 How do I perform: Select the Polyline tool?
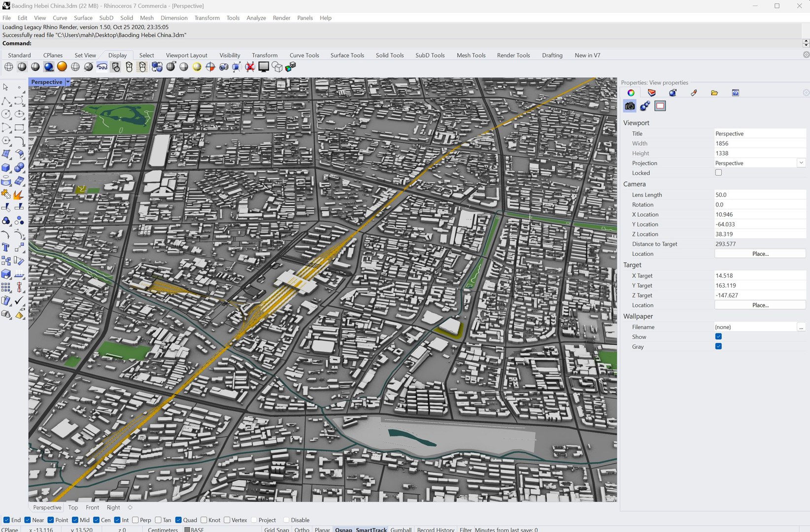tap(6, 101)
